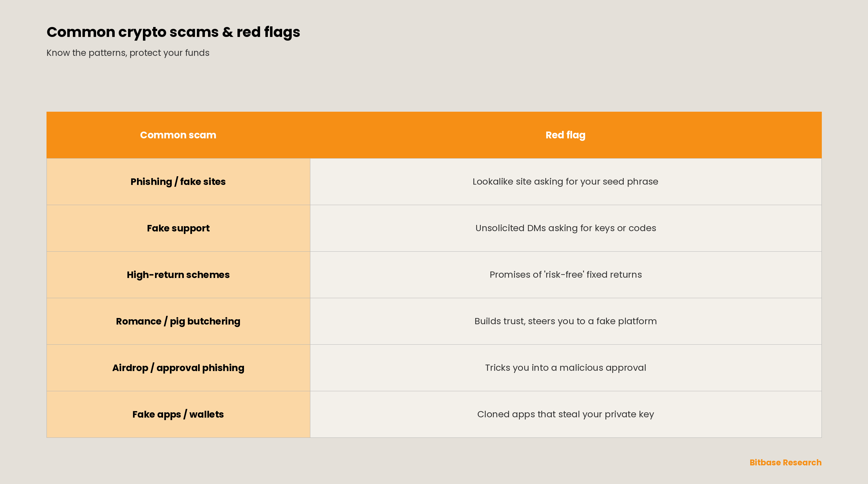
Task: Click the 'Red flag' column header
Action: [x=566, y=135]
